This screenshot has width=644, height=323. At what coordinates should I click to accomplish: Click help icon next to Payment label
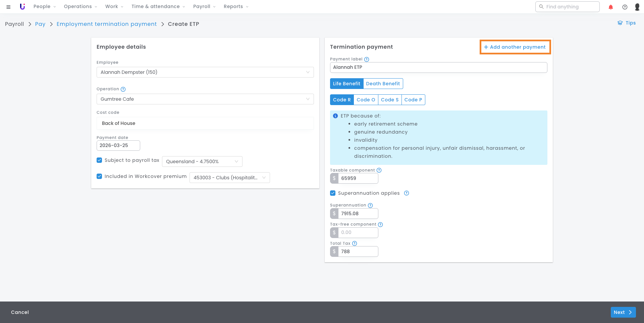coord(367,59)
